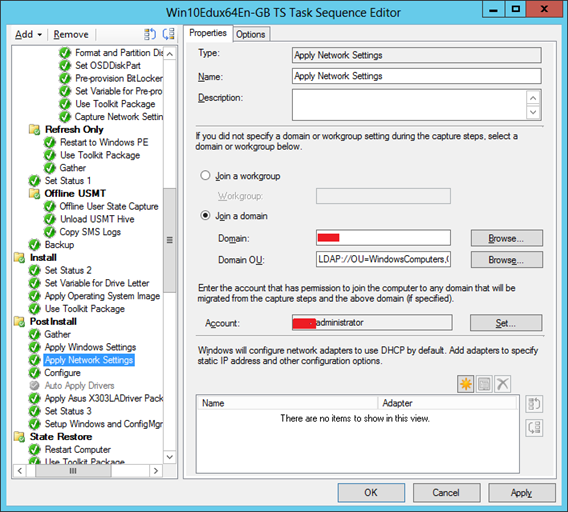Click move adapter down icon beside list
The image size is (568, 512).
tap(534, 428)
